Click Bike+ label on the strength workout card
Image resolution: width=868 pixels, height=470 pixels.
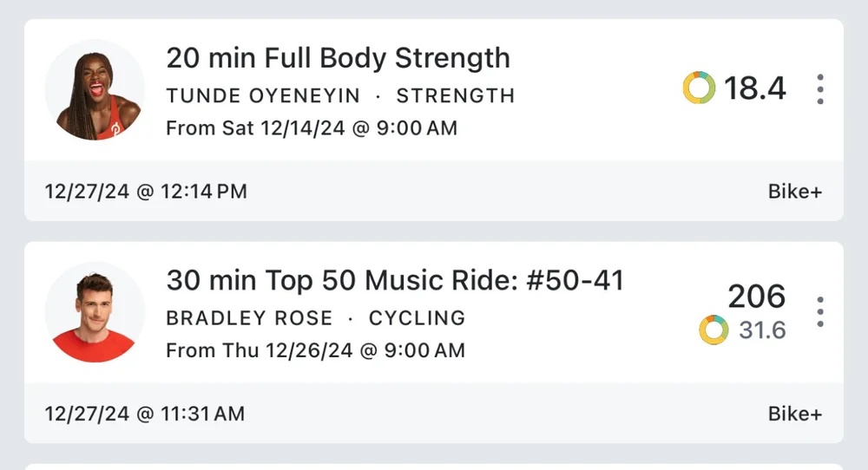point(795,192)
